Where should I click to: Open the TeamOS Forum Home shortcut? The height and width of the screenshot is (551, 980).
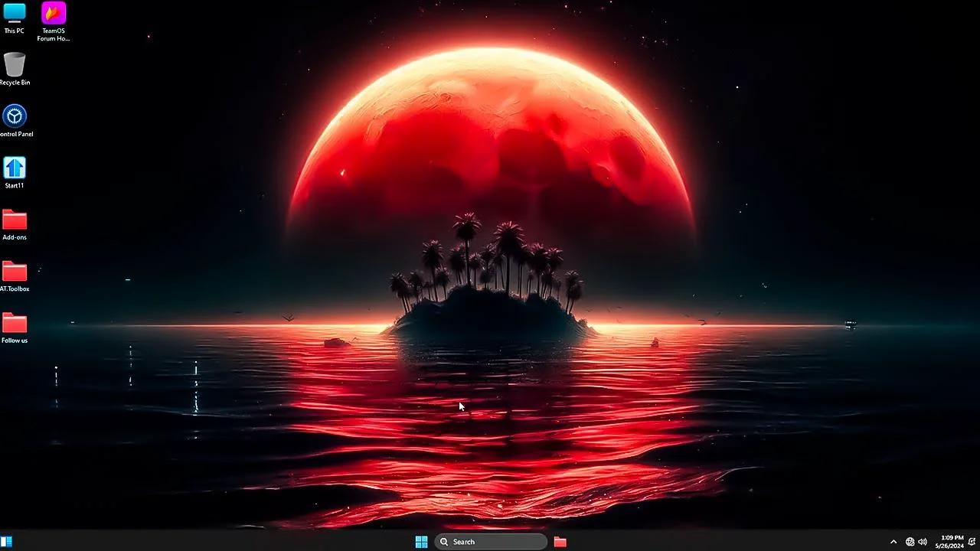coord(51,15)
